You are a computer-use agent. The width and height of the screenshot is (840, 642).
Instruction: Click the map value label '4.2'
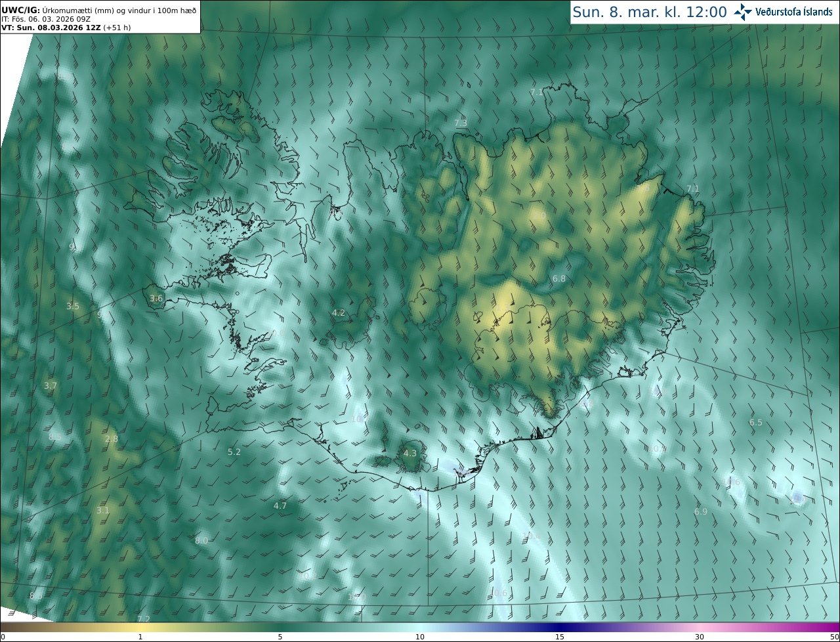click(x=339, y=312)
